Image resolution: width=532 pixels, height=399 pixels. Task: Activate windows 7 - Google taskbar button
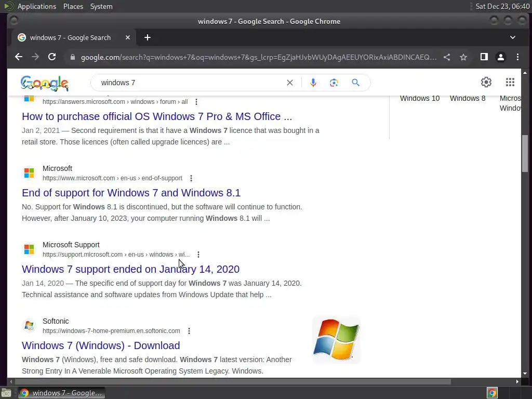click(61, 393)
